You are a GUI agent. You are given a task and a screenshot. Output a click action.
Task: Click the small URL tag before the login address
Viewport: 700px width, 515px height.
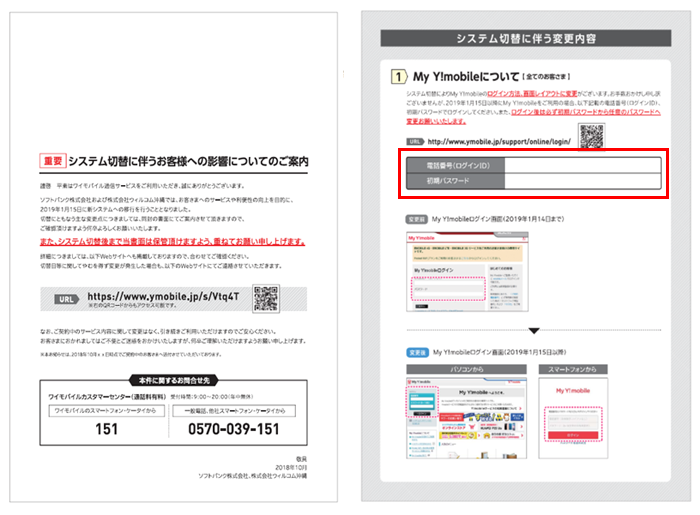pos(415,142)
